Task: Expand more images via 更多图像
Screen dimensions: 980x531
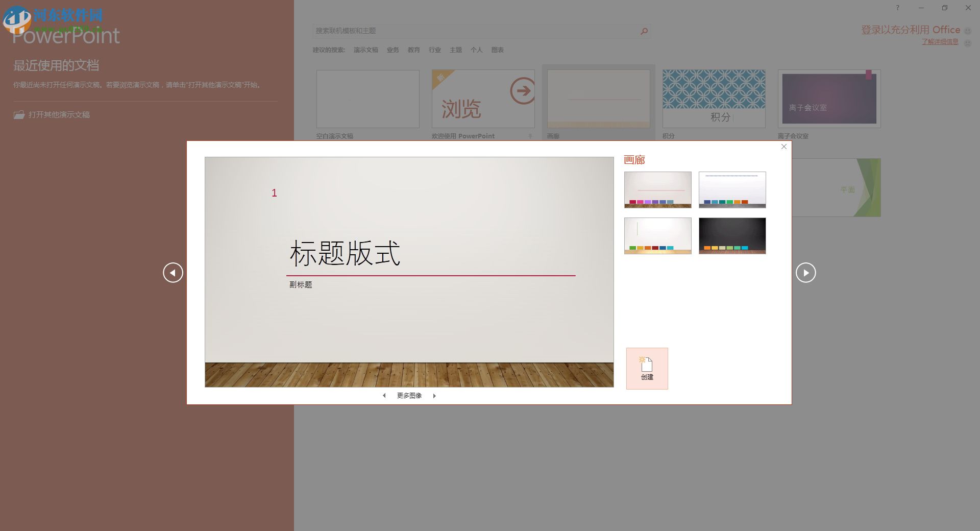Action: pyautogui.click(x=409, y=395)
